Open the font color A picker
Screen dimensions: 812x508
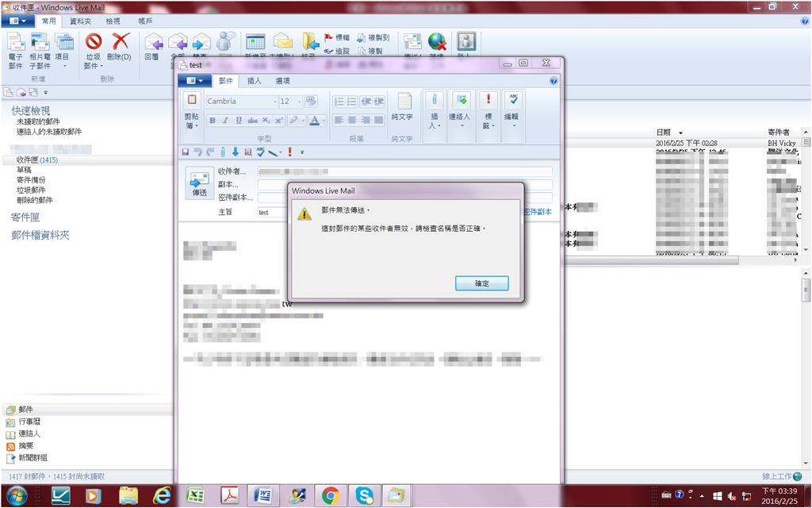(316, 121)
